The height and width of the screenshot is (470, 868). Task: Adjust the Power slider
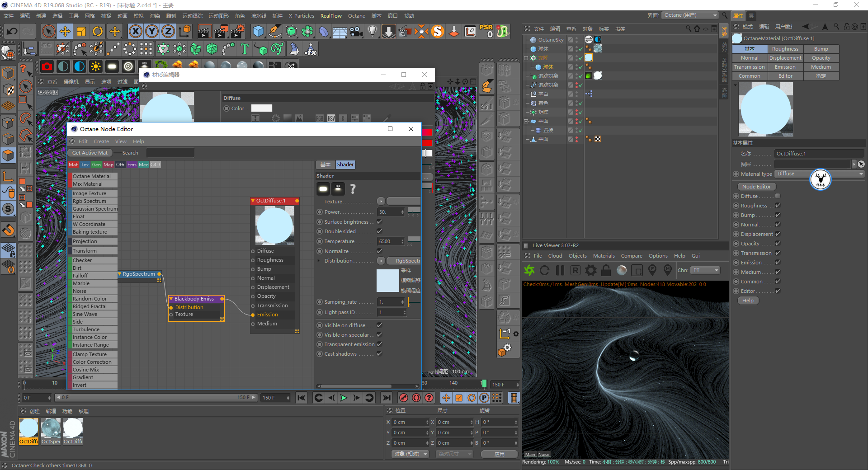click(414, 211)
